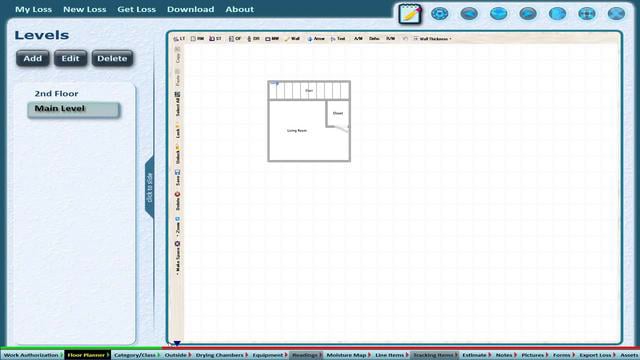Go to the Notes tab
The height and width of the screenshot is (360, 640).
click(505, 355)
